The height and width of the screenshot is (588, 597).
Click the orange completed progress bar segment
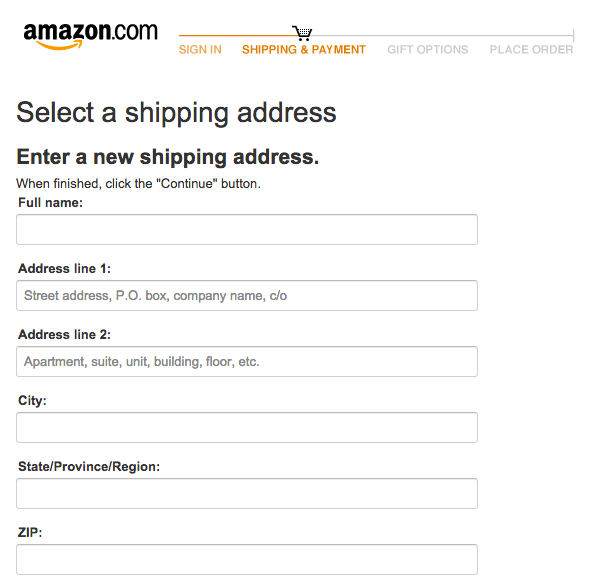[x=236, y=35]
